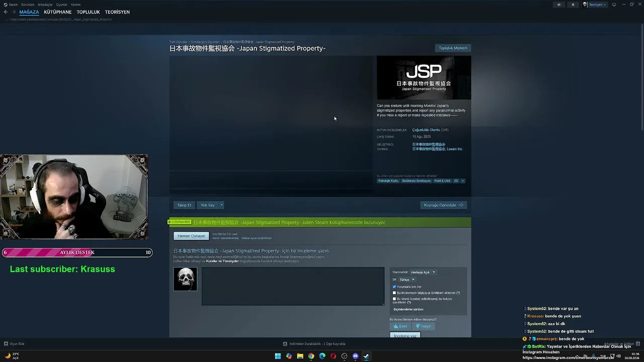Click the Tüm Oyunlar breadcrumb link
The height and width of the screenshot is (362, 644).
click(178, 42)
